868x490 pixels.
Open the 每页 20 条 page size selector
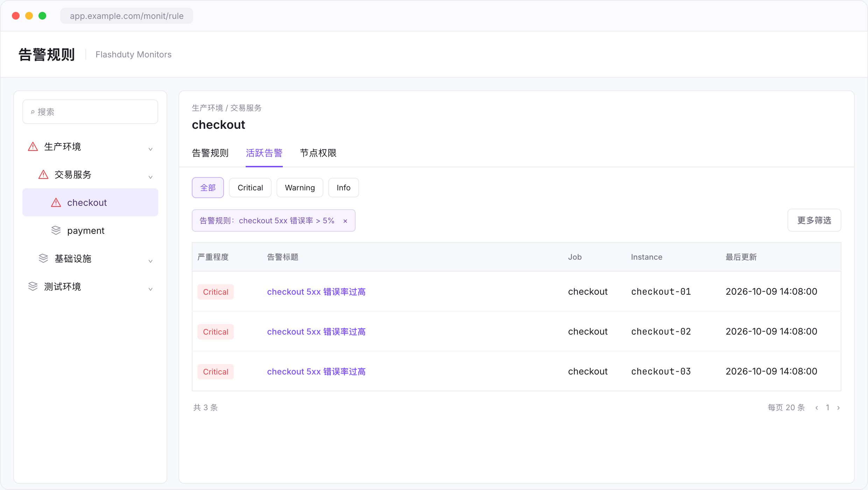pyautogui.click(x=786, y=407)
